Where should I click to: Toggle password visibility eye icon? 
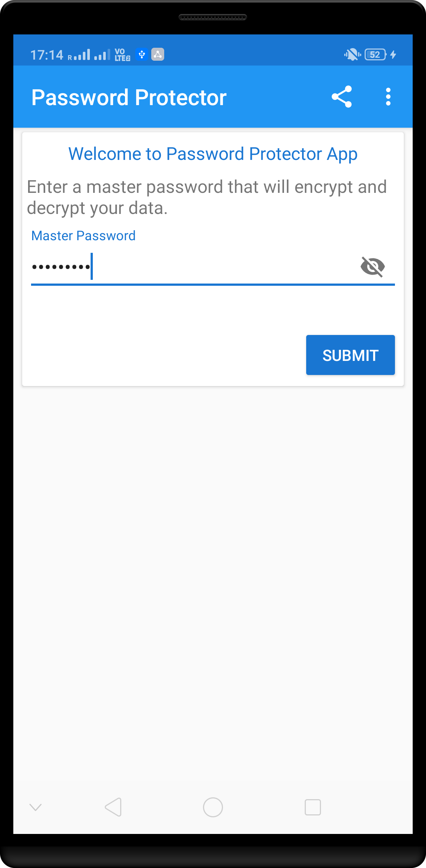(373, 267)
